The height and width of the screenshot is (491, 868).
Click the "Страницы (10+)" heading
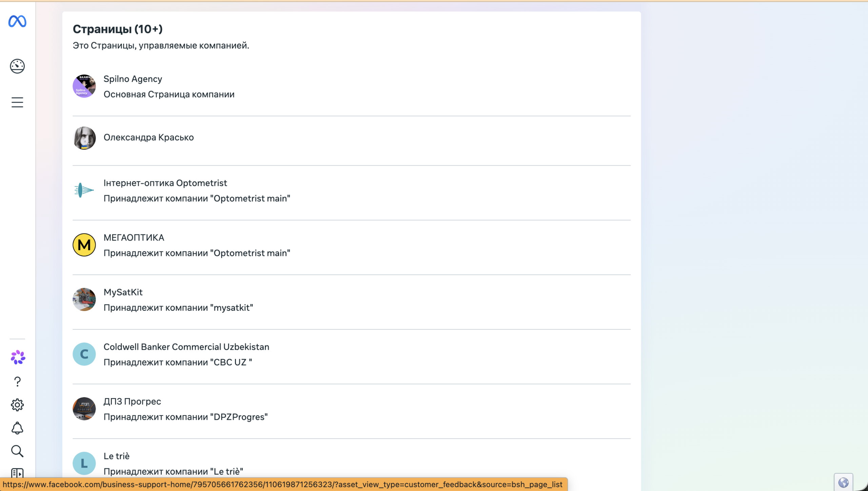[x=118, y=29]
